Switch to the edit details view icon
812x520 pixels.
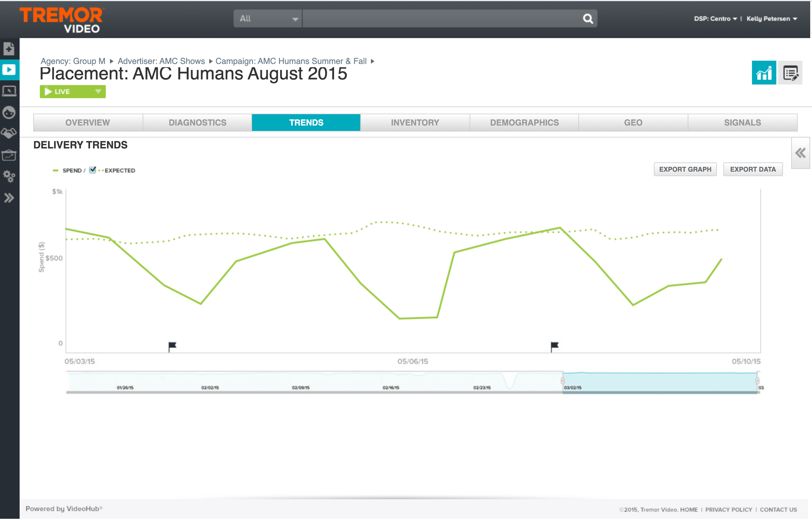click(790, 73)
